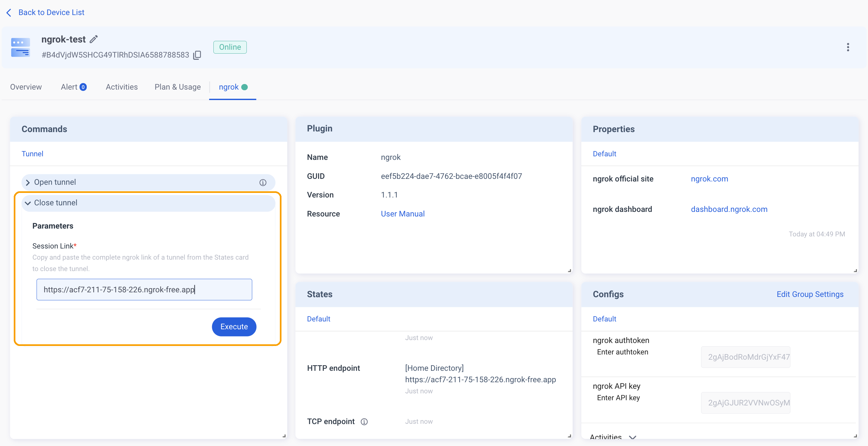Show info icon beside TCP endpoint
Viewport: 868px width, 446px height.
(x=364, y=422)
